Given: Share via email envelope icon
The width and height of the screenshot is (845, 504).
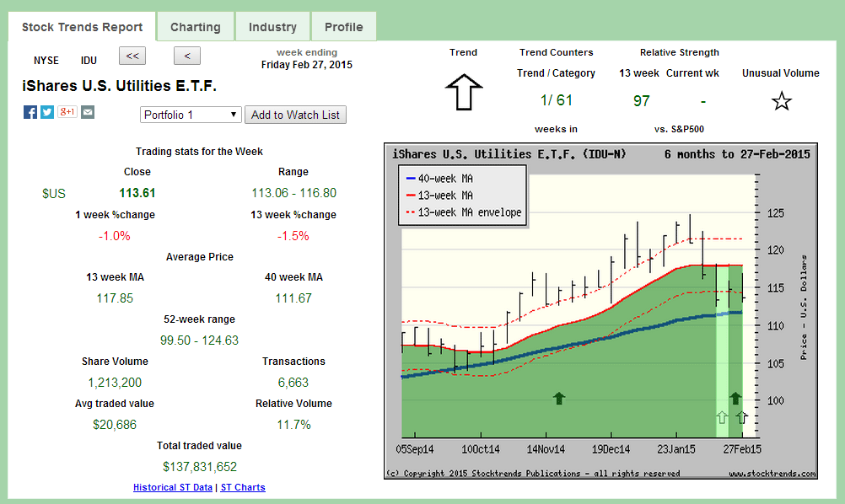Looking at the screenshot, I should click(88, 112).
